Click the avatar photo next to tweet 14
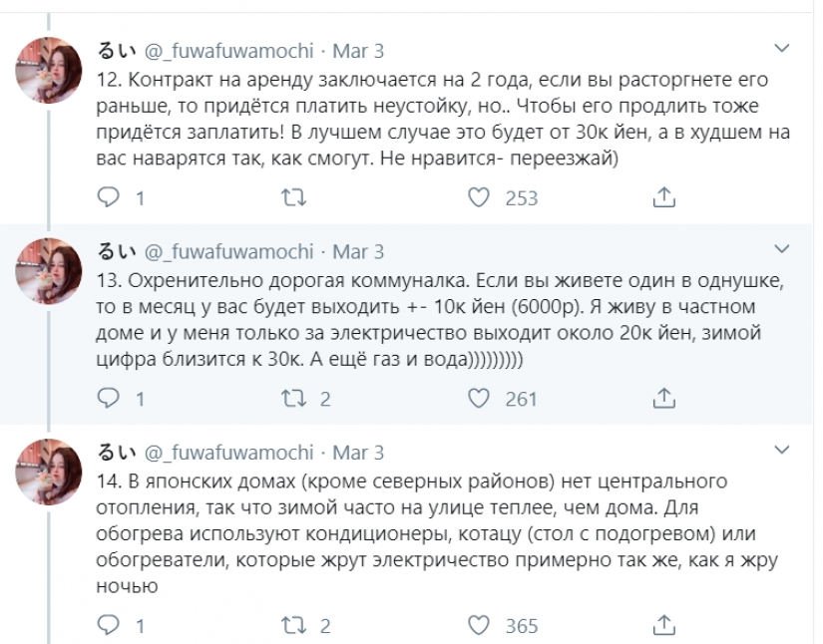823x644 pixels. 48,471
